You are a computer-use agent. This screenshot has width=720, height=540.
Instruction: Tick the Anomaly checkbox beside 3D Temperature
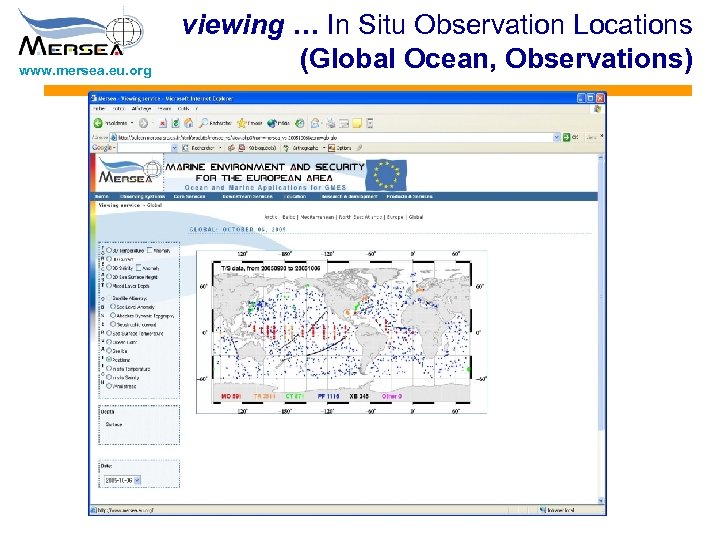[150, 250]
